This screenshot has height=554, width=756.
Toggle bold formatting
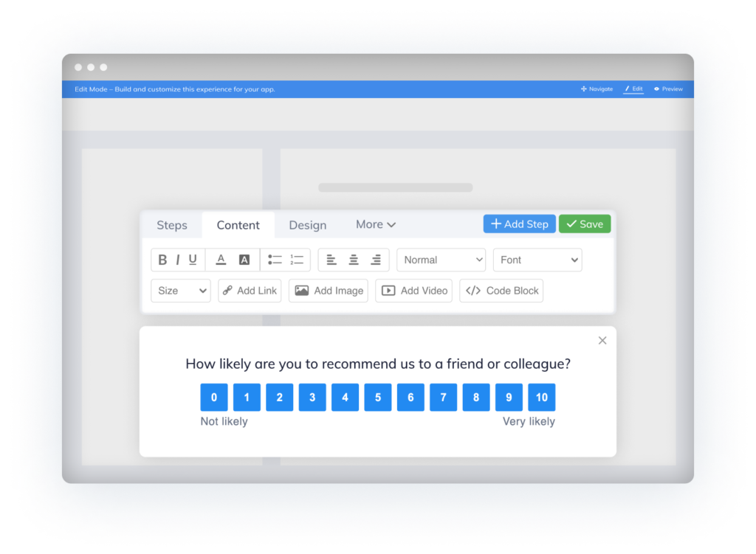pyautogui.click(x=162, y=260)
